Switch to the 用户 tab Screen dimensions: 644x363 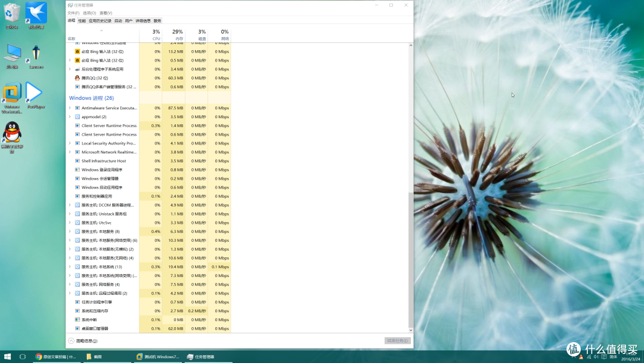click(129, 20)
